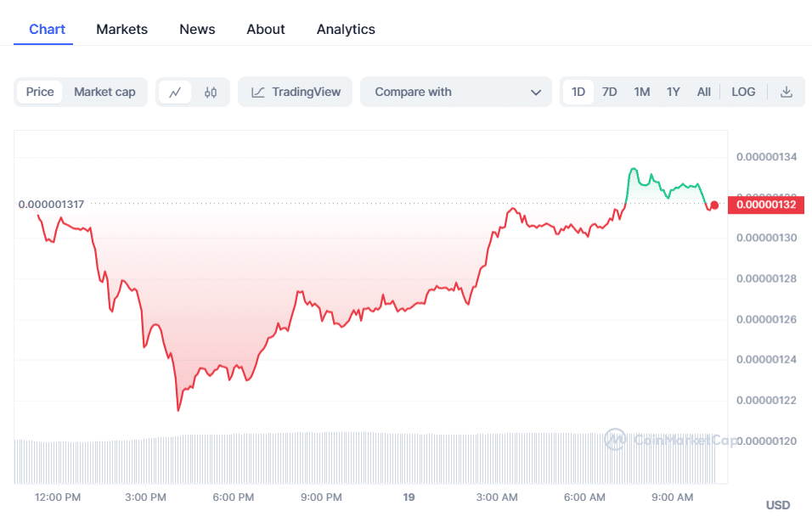
Task: Click the Compare with chevron arrow
Action: (535, 93)
